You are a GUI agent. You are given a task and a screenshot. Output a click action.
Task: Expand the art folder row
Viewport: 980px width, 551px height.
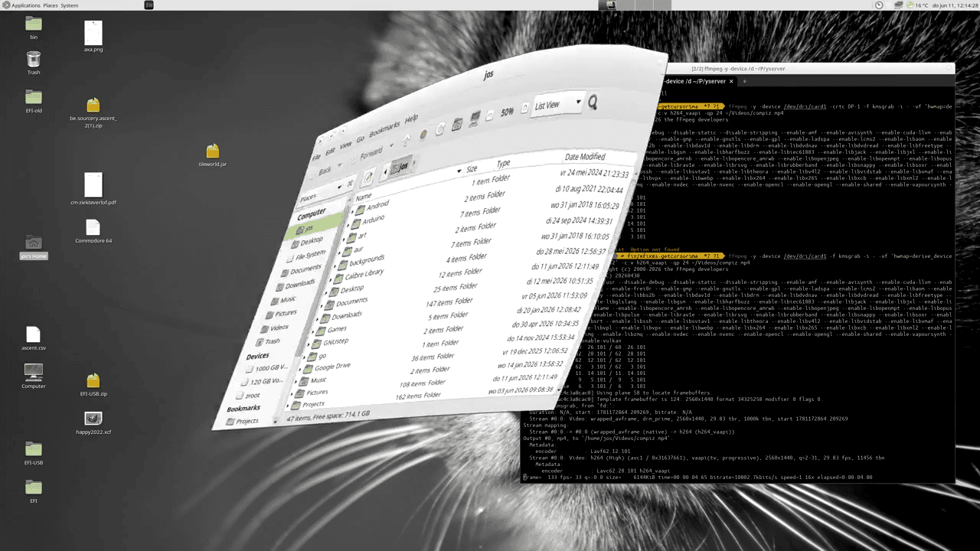(x=344, y=239)
